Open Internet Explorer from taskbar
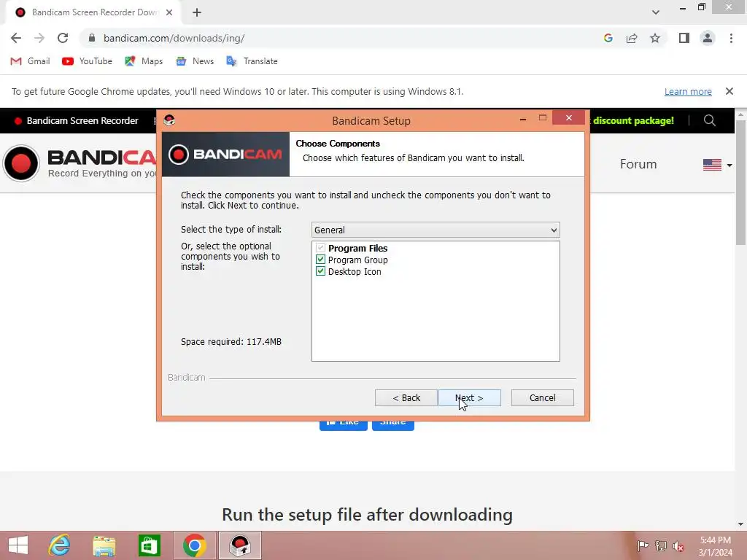Screen dimensions: 747x560 (59, 545)
